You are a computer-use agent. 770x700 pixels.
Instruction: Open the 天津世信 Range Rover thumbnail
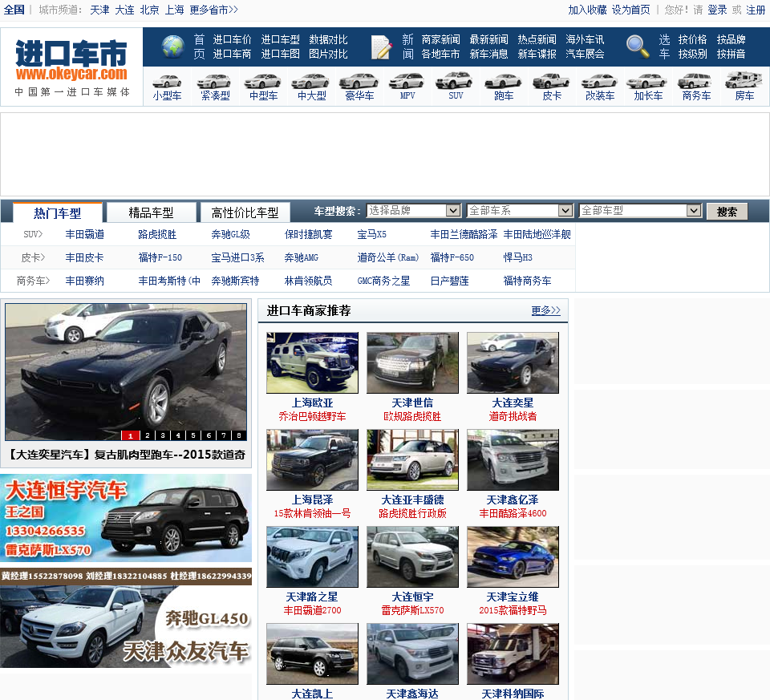tap(412, 362)
